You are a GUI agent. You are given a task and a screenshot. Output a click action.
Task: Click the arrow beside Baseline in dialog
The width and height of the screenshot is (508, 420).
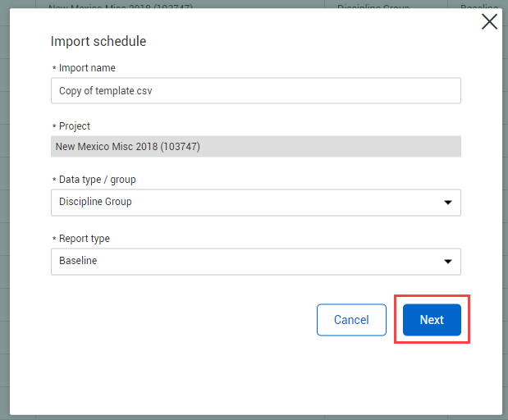point(448,261)
